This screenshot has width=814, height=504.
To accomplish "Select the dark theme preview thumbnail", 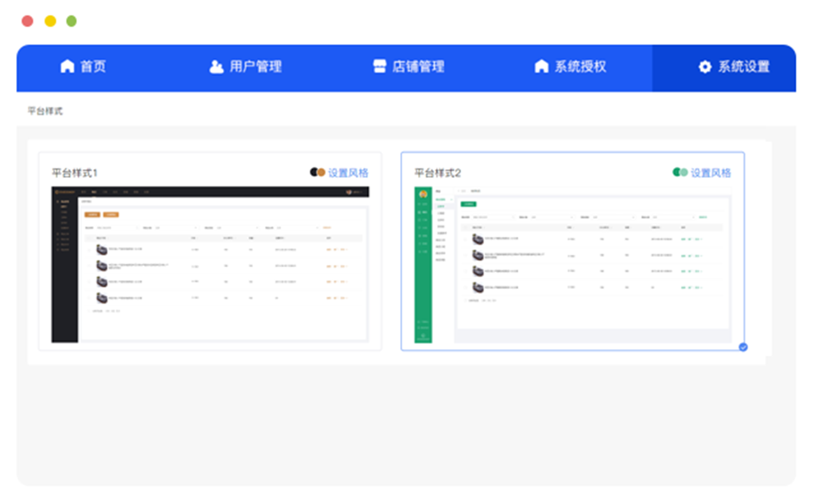I will [x=210, y=264].
